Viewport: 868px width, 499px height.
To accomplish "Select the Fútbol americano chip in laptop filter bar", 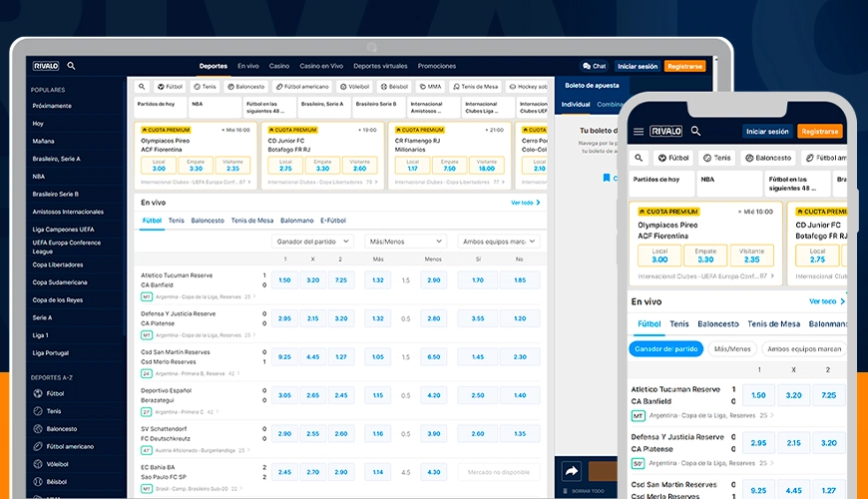I will tap(302, 87).
